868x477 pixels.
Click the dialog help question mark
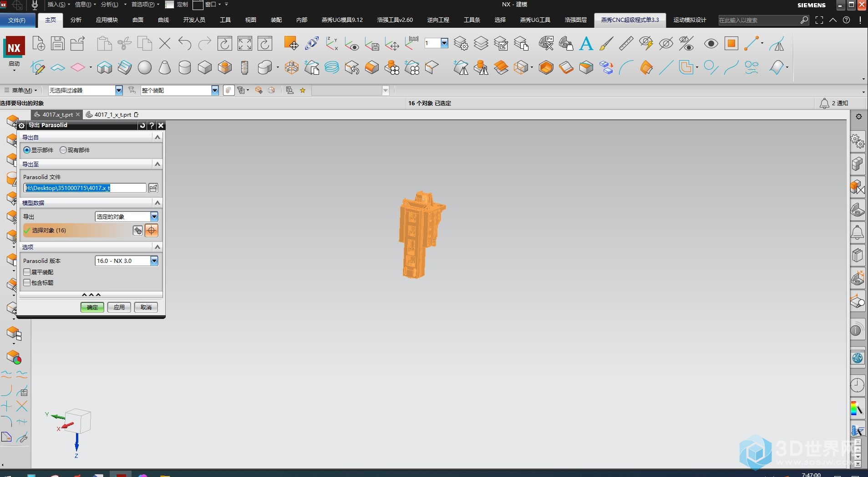(x=152, y=125)
